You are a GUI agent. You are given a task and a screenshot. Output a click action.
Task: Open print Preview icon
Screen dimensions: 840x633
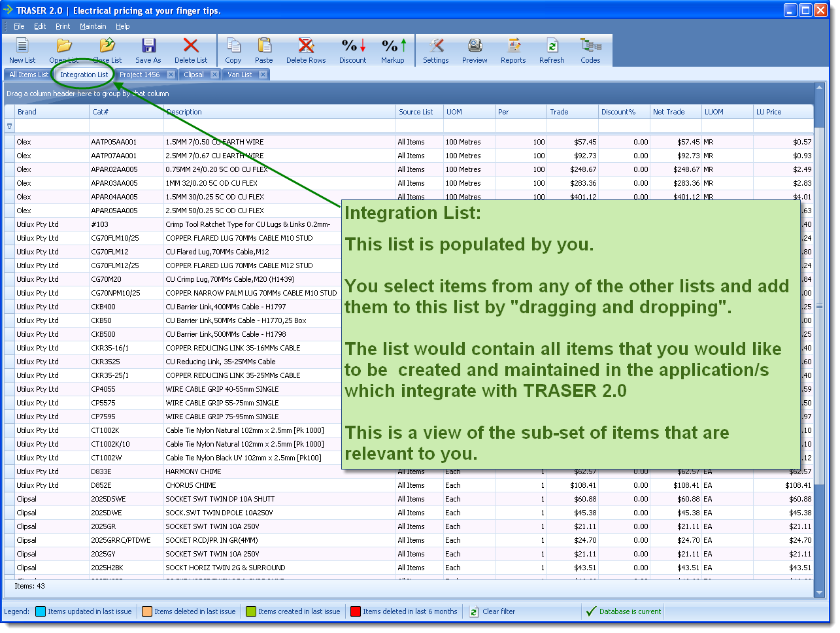click(x=475, y=45)
